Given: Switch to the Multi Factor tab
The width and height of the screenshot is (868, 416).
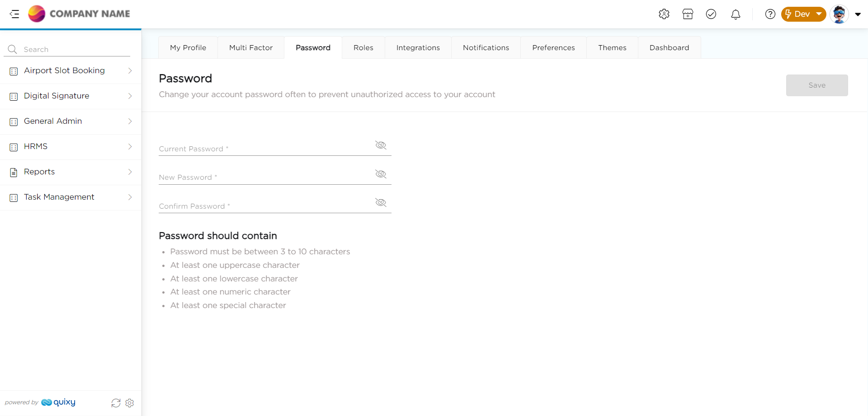Looking at the screenshot, I should click(251, 48).
